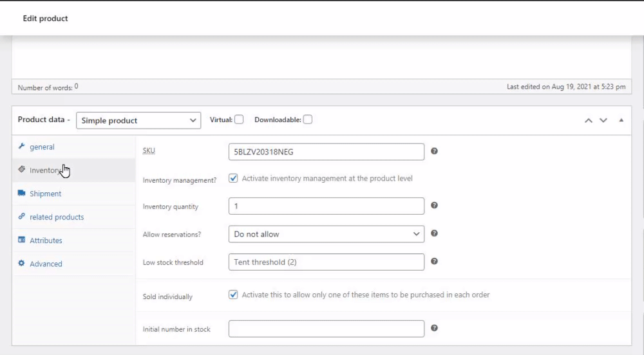Screen dimensions: 644x355
Task: Open the Allow reservations dropdown
Action: pyautogui.click(x=327, y=234)
